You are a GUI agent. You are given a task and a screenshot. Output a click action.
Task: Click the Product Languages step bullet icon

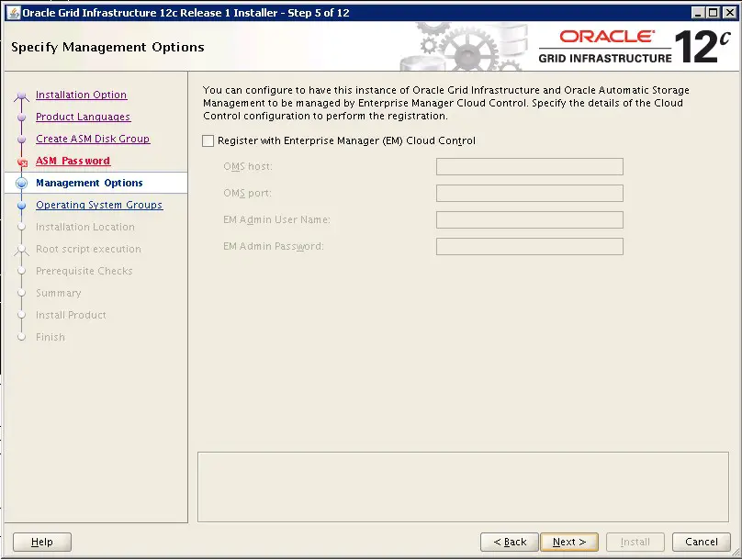point(21,118)
